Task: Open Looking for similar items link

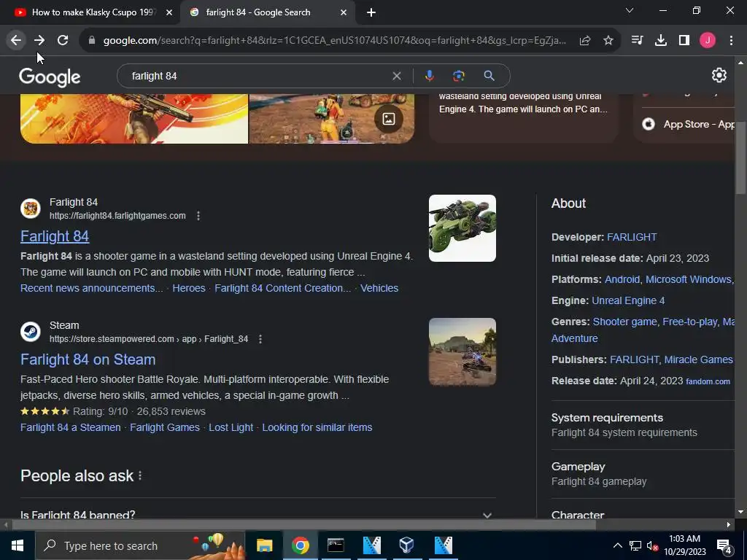Action: [317, 427]
